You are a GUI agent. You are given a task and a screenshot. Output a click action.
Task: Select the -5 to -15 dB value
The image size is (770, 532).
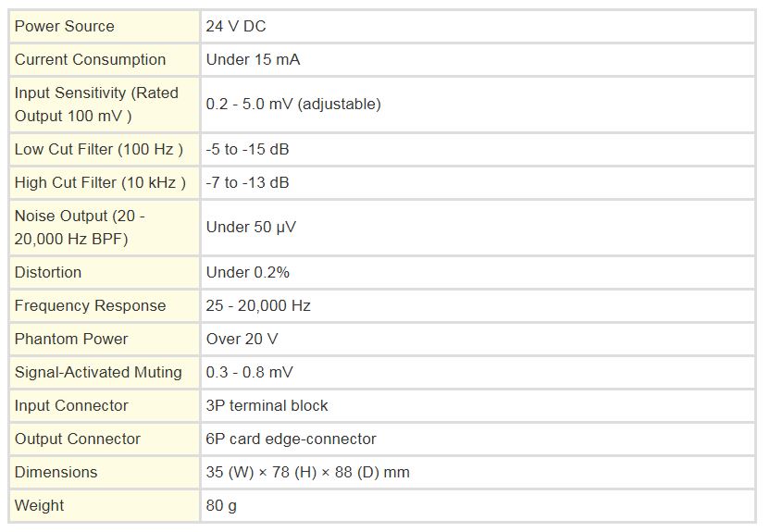point(247,149)
